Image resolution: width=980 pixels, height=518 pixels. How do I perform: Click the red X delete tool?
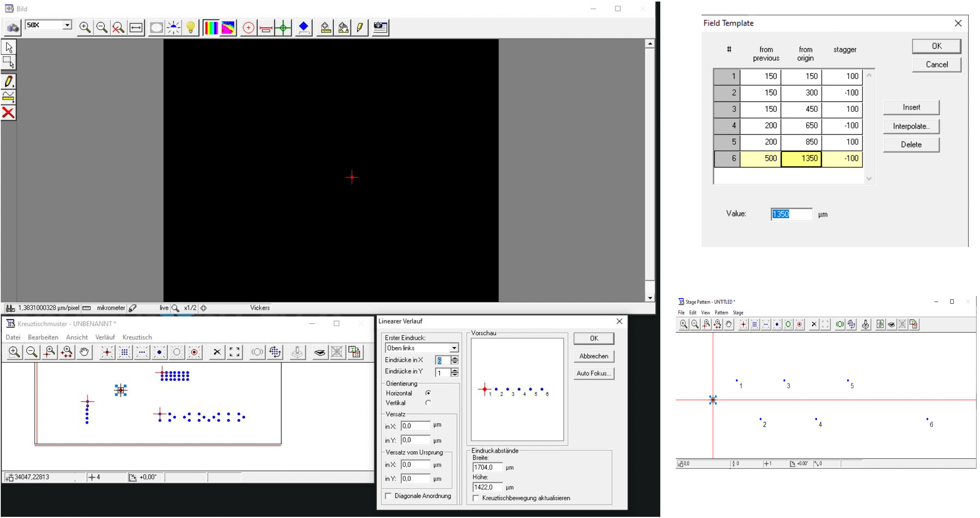[x=8, y=113]
